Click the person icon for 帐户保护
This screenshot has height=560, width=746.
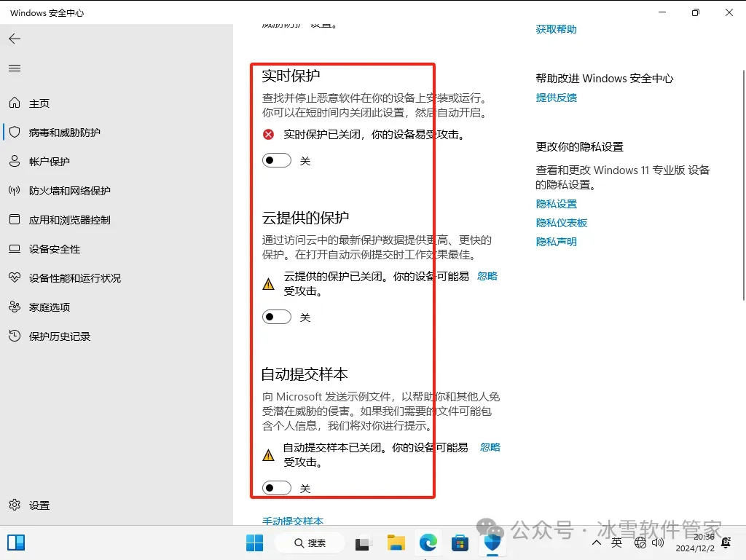tap(15, 161)
